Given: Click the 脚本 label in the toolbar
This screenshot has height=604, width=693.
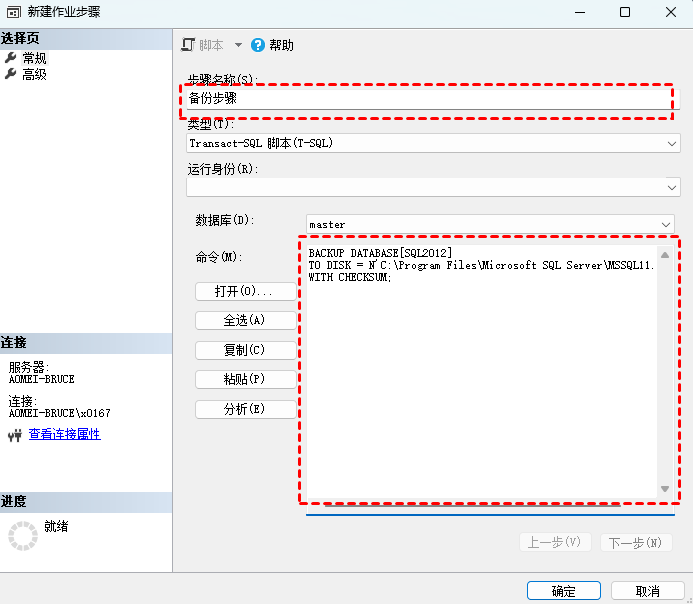Looking at the screenshot, I should point(211,45).
